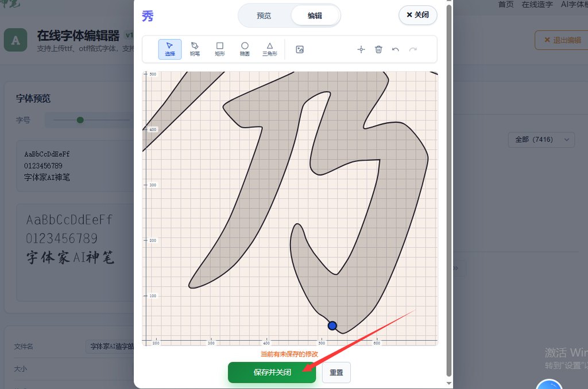This screenshot has width=588, height=389.
Task: Click the center/crosshair alignment icon
Action: [361, 49]
